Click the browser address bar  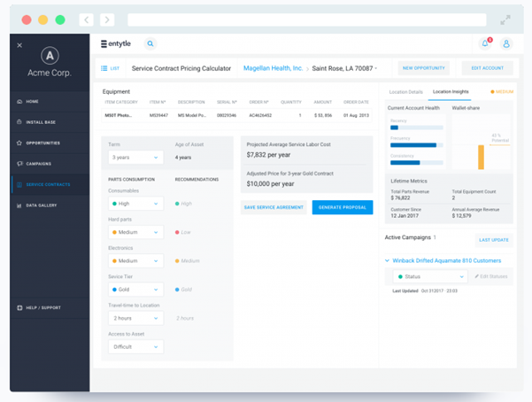[x=306, y=19]
